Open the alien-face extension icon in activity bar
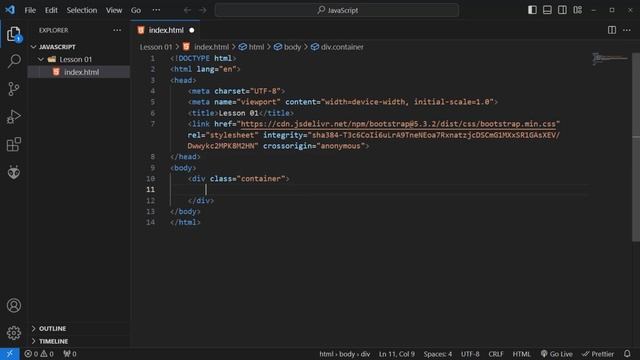This screenshot has width=640, height=360. coord(13,172)
